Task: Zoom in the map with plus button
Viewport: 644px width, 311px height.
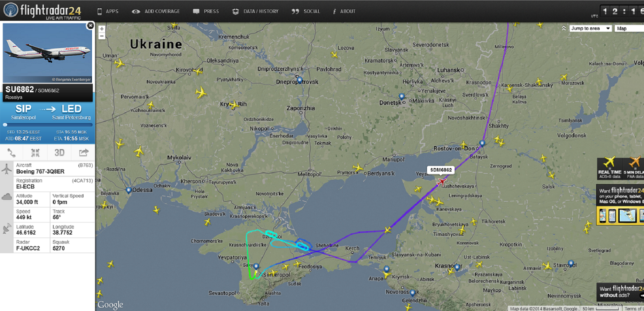Action: [102, 29]
